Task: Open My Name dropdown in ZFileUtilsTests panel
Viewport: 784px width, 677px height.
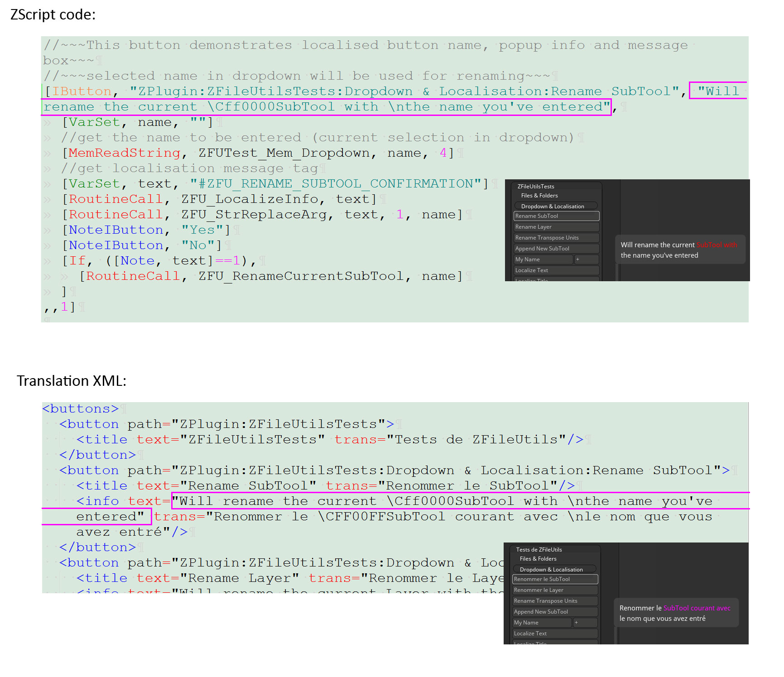Action: point(544,259)
